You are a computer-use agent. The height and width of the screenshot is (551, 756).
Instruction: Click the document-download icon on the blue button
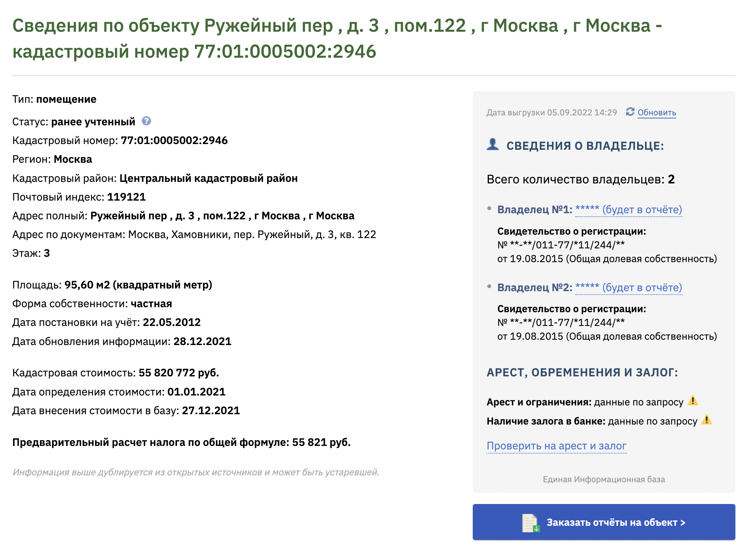529,522
